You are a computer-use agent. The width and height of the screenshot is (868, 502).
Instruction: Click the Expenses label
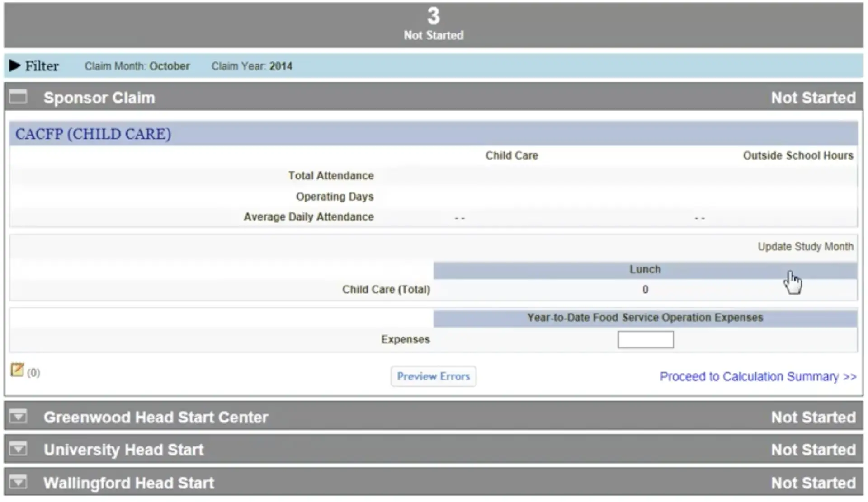click(x=406, y=340)
